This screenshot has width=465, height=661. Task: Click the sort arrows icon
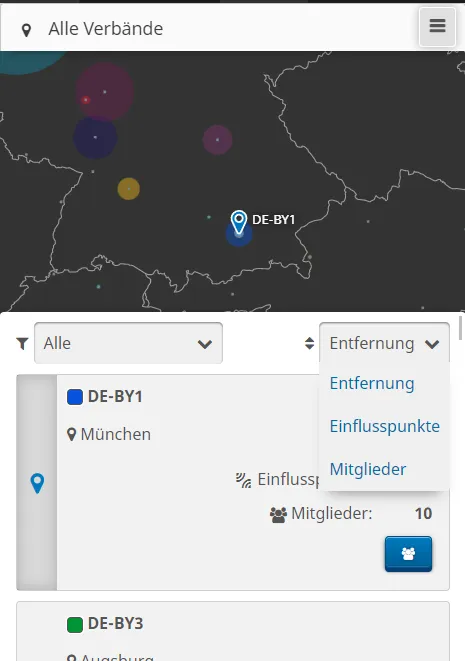(x=309, y=343)
